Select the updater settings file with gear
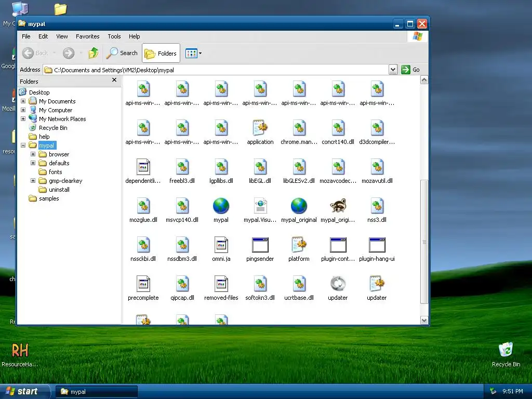Viewport: 532px width, 399px height. (377, 284)
